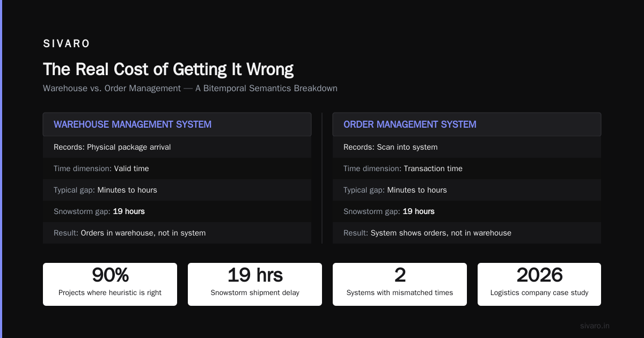Select the Warehouse Management System header
644x338 pixels.
(177, 124)
